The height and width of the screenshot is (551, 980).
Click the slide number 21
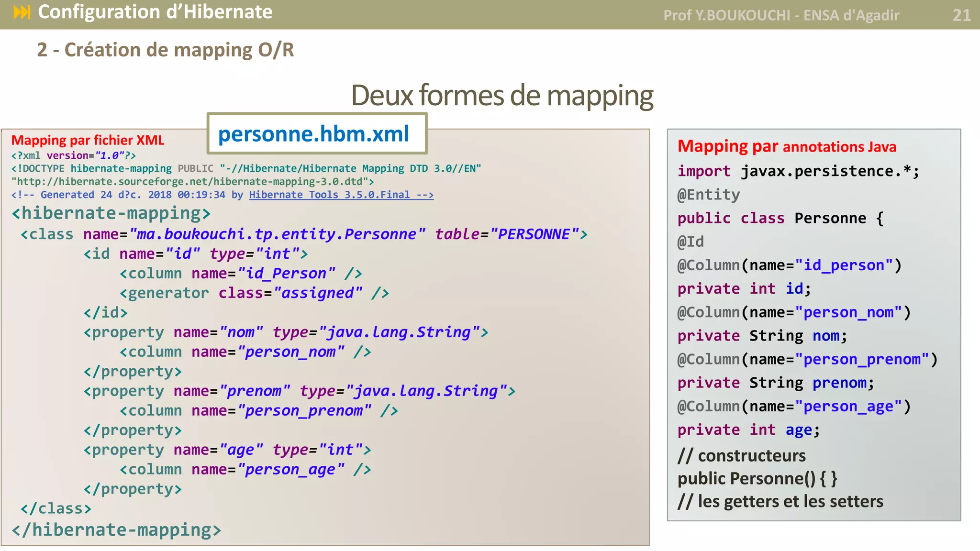point(961,15)
